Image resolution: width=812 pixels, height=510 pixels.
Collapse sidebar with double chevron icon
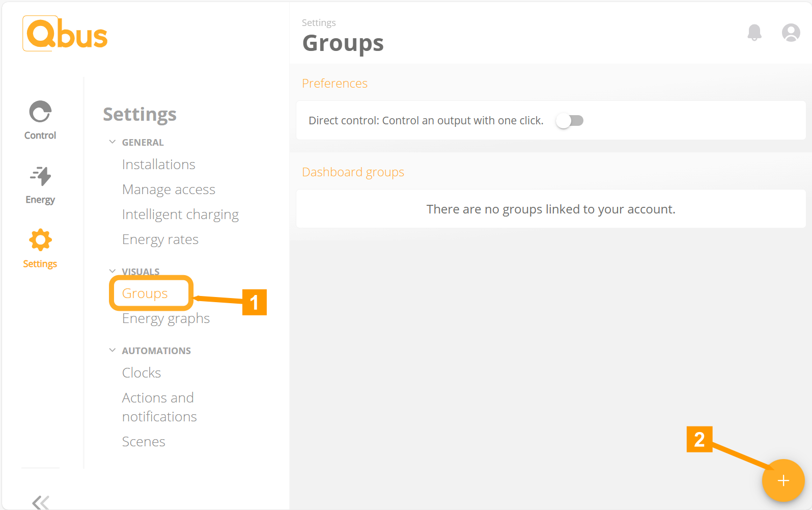point(41,502)
